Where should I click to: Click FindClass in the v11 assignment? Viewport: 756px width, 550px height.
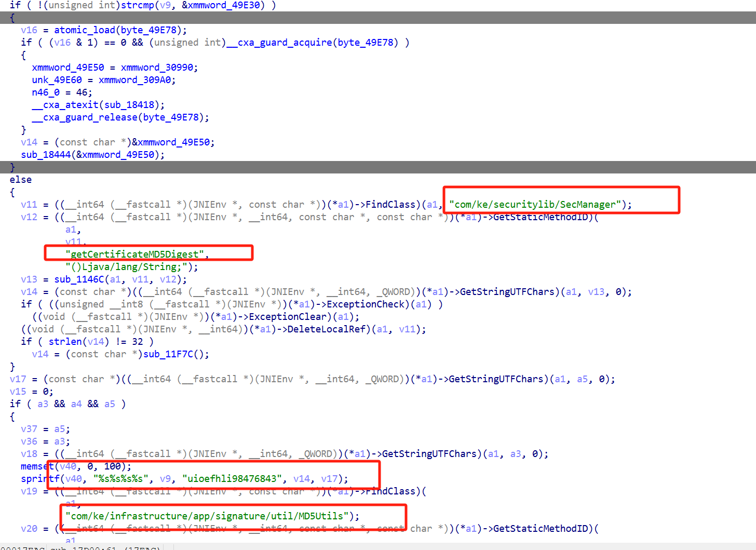pyautogui.click(x=390, y=205)
